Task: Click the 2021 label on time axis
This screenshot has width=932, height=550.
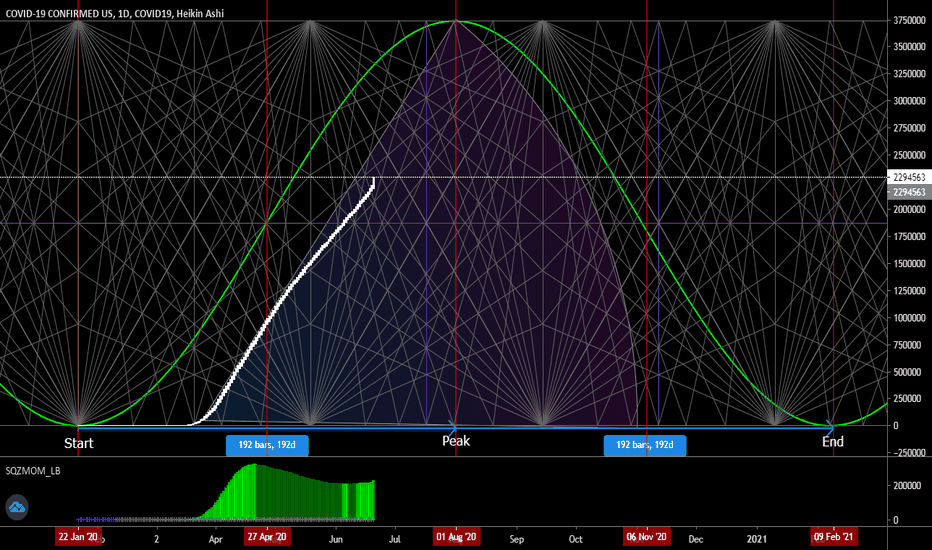Action: 757,539
